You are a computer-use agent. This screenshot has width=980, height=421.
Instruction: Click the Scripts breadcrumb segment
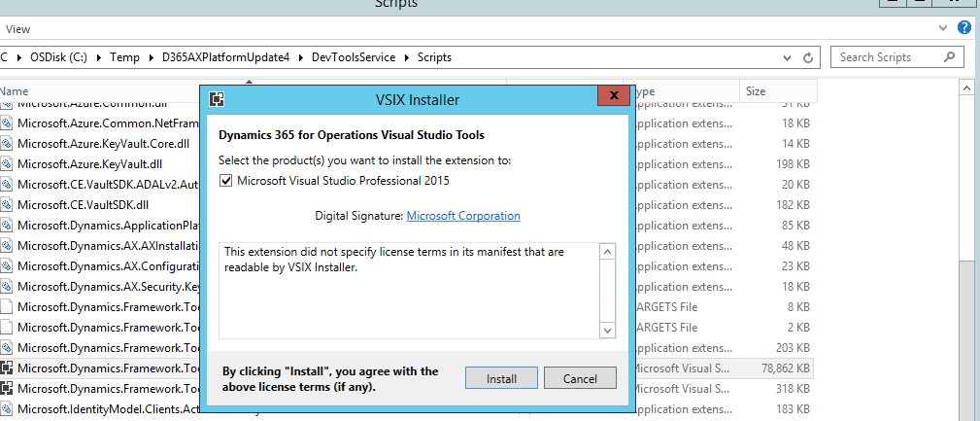click(434, 57)
